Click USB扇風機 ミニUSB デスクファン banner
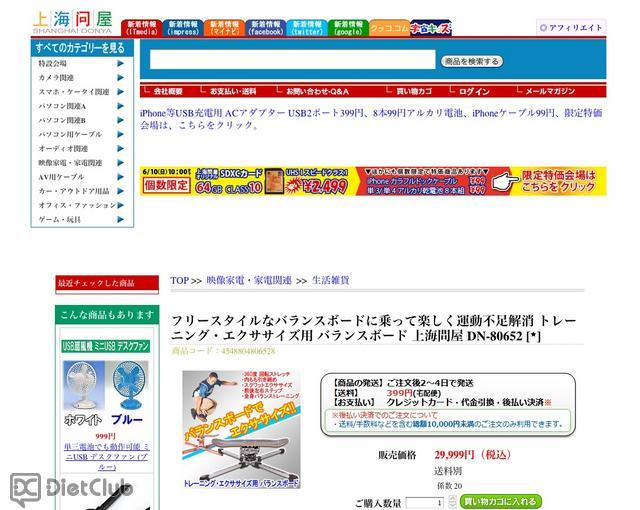640x510 pixels. click(x=106, y=346)
